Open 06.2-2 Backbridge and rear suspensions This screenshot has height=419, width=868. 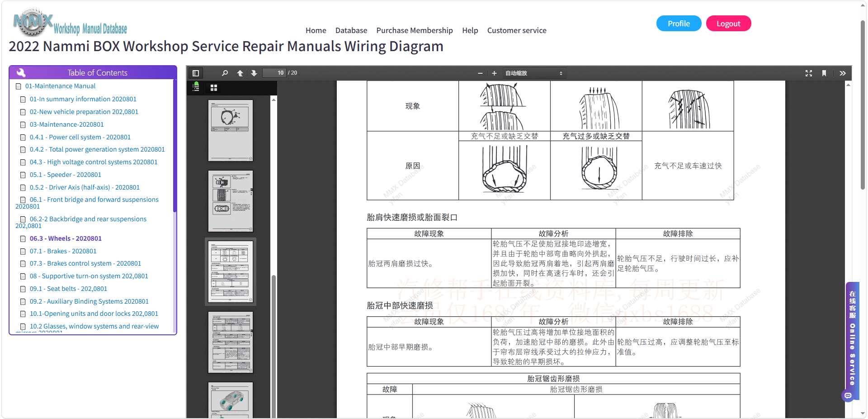point(81,222)
